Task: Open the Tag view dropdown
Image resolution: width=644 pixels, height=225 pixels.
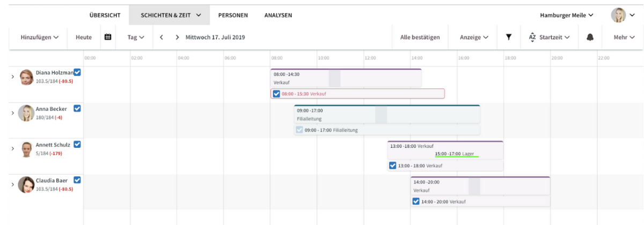Action: coord(136,37)
